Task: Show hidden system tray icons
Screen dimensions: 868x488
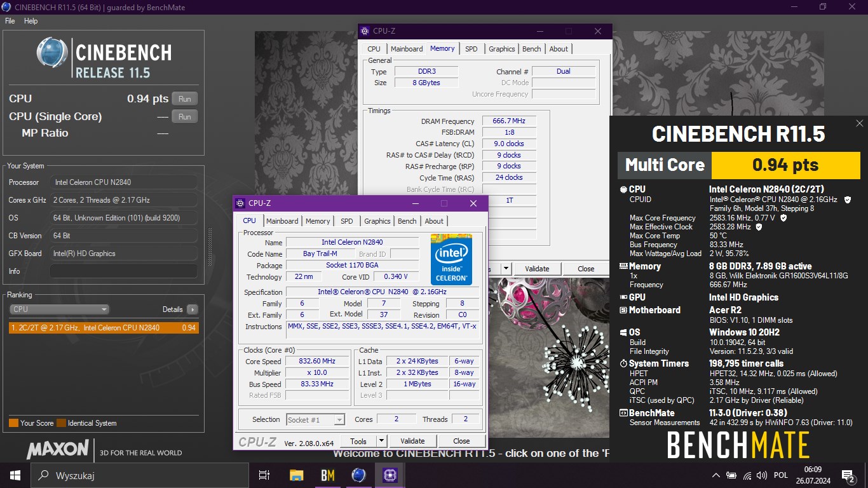Action: (716, 475)
